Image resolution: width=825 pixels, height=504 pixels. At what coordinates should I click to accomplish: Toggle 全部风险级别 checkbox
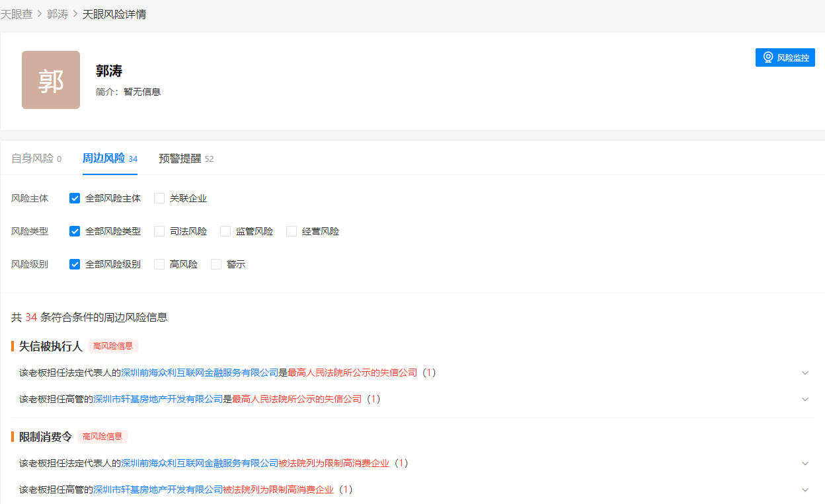(75, 264)
